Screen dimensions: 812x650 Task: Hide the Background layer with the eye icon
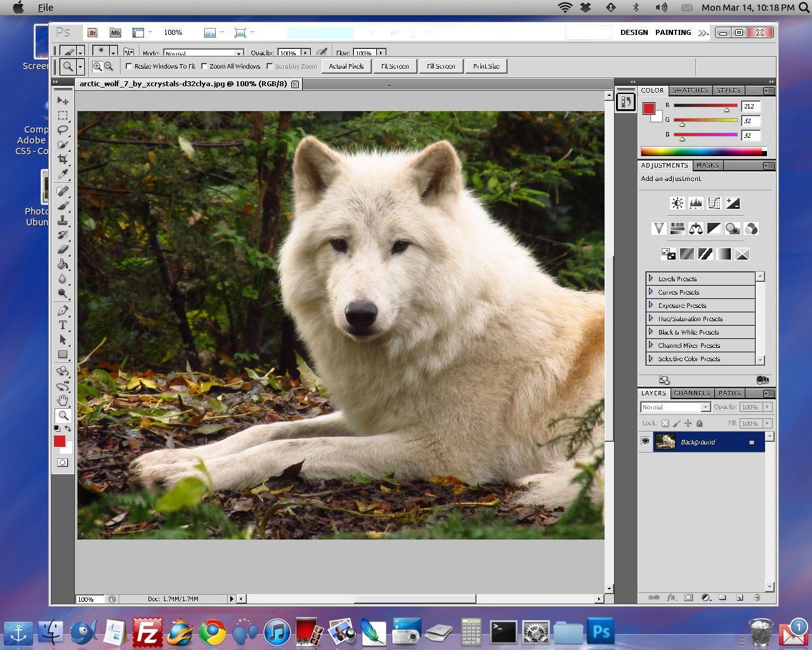(645, 441)
